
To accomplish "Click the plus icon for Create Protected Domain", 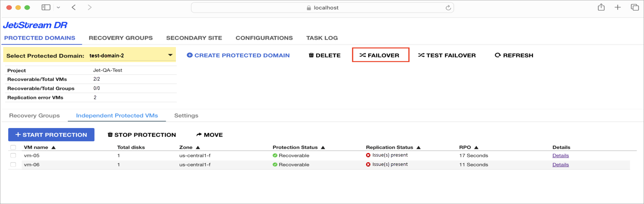I will click(x=190, y=55).
